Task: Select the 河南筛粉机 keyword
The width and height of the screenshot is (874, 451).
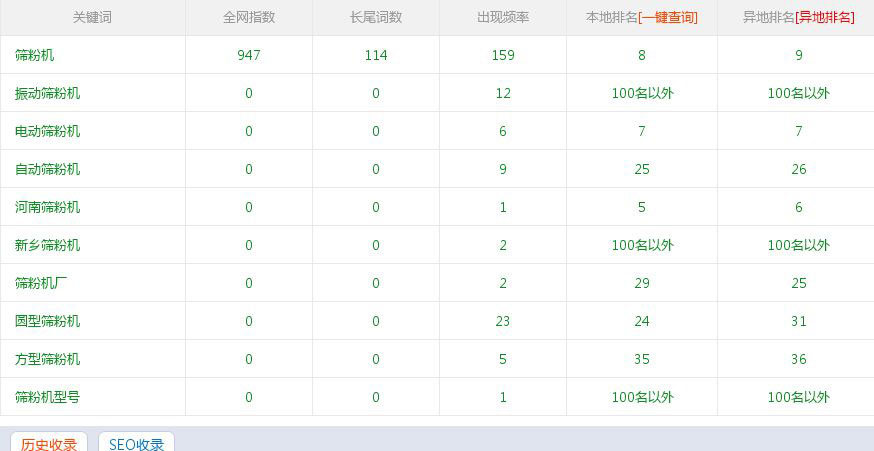Action: 47,208
